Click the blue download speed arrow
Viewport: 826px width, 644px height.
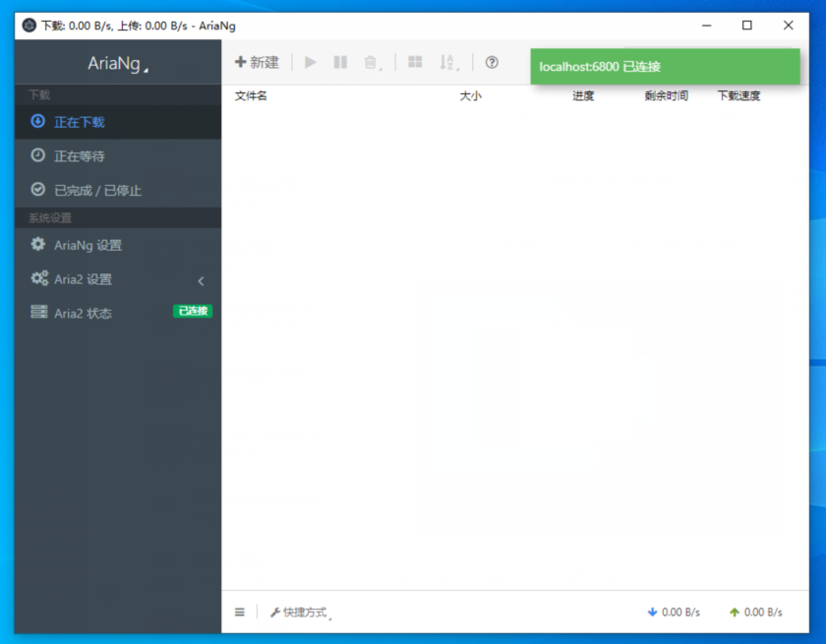[652, 612]
